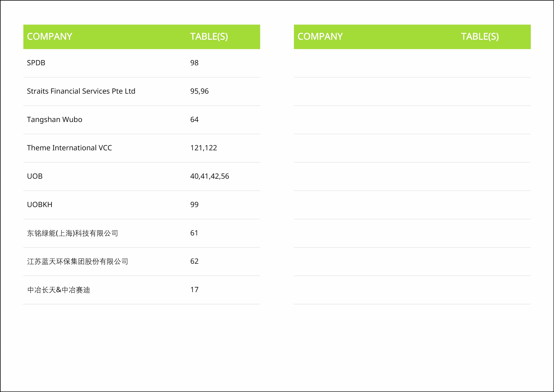This screenshot has height=392, width=554.
Task: Select table number 64
Action: pos(194,120)
